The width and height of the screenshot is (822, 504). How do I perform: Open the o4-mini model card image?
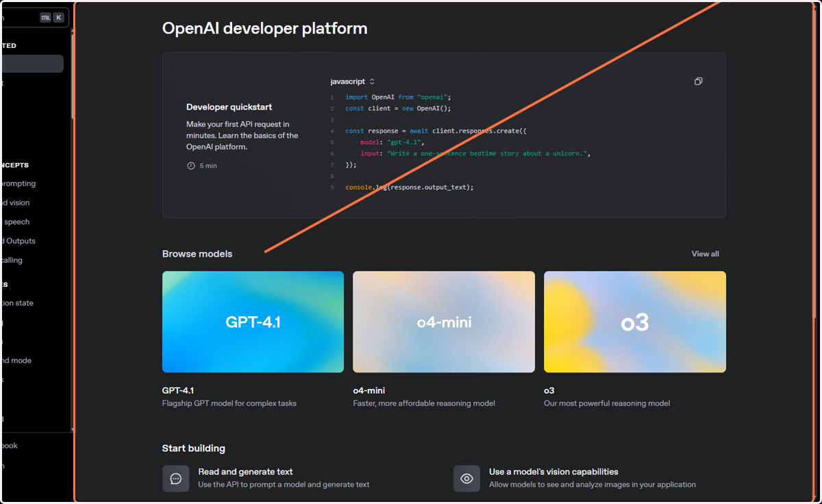coord(444,322)
